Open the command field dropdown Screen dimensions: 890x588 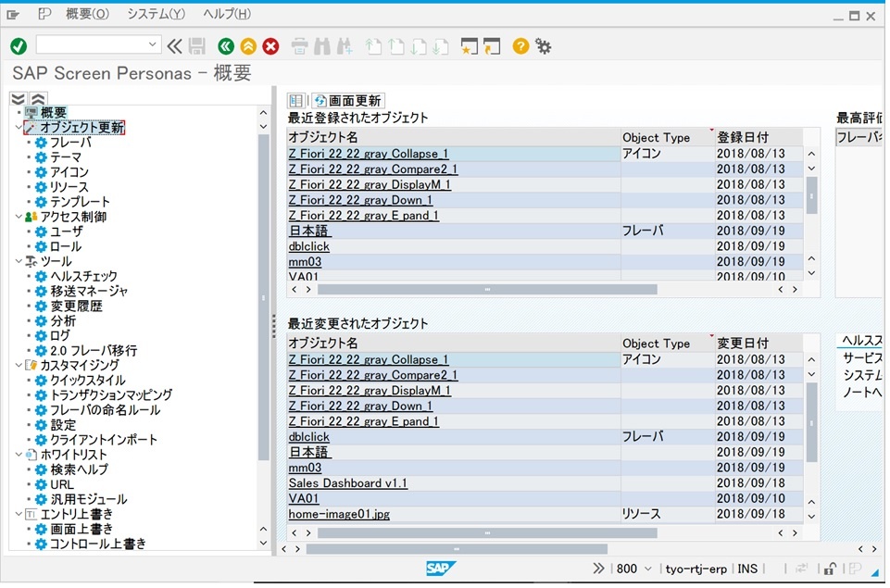coord(152,44)
